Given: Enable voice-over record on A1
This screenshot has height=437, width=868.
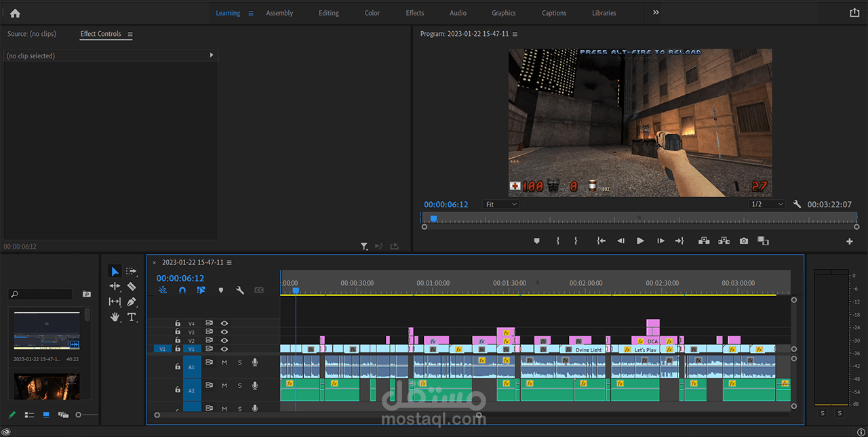Looking at the screenshot, I should coord(255,362).
